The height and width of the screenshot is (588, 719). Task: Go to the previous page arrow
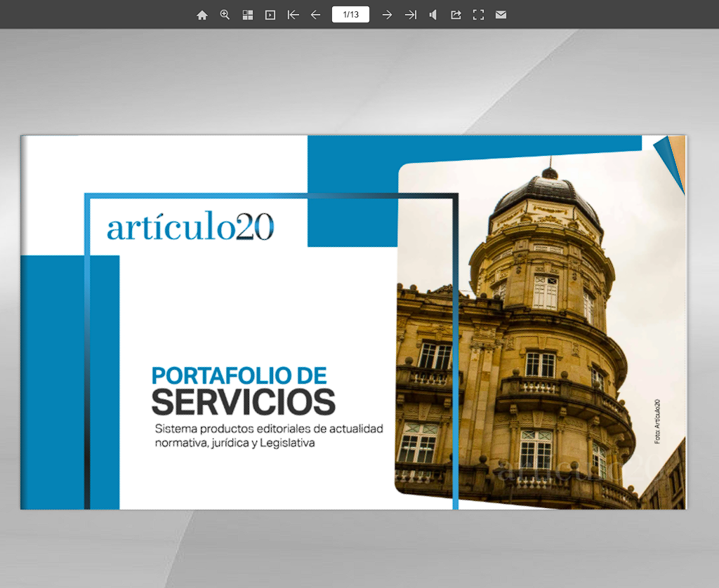(x=315, y=15)
